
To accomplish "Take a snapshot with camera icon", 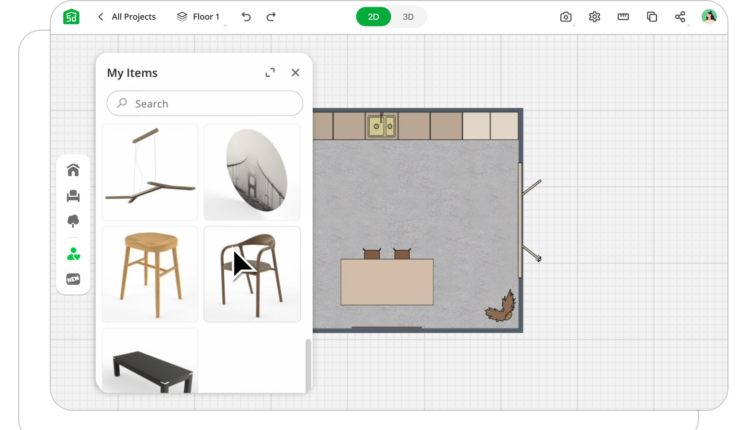I will pos(566,17).
